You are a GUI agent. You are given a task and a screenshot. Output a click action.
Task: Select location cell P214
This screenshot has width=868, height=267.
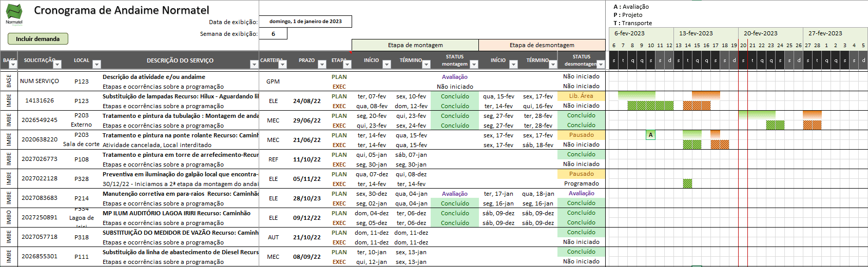81,198
